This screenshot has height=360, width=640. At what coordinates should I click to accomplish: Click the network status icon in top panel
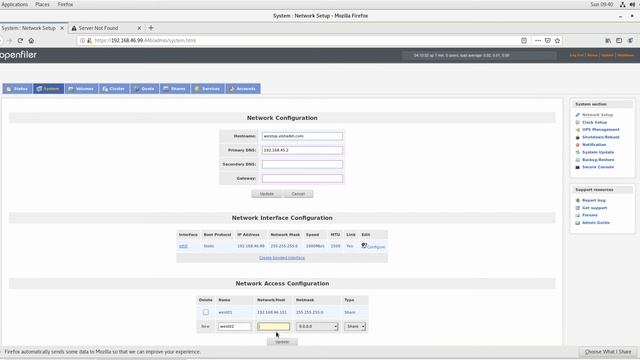622,4
